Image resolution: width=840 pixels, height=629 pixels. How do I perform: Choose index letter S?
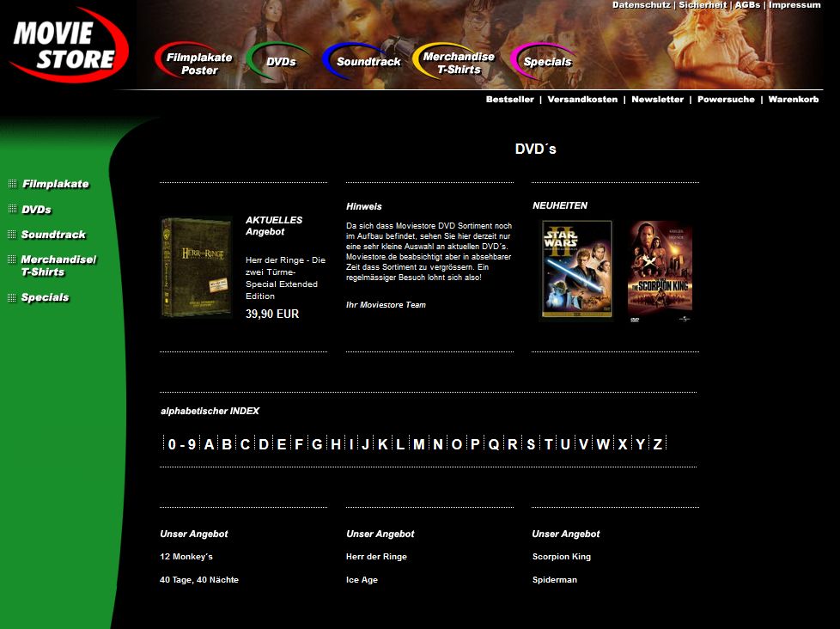530,444
